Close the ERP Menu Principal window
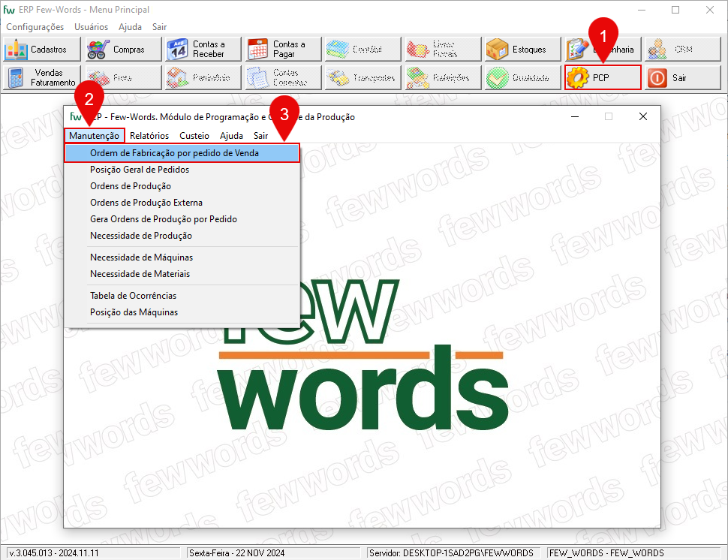The image size is (728, 560). point(710,10)
